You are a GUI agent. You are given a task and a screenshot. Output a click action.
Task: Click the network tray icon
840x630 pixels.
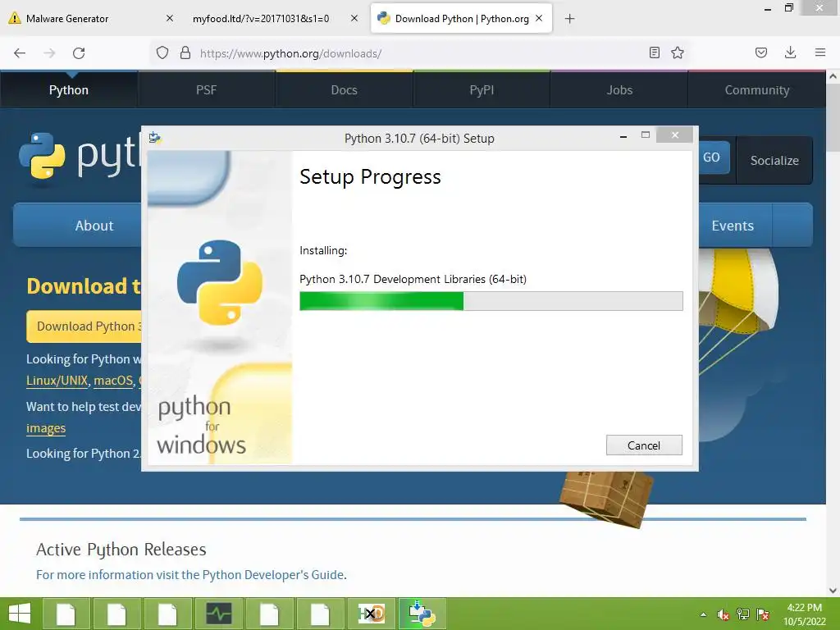click(743, 614)
